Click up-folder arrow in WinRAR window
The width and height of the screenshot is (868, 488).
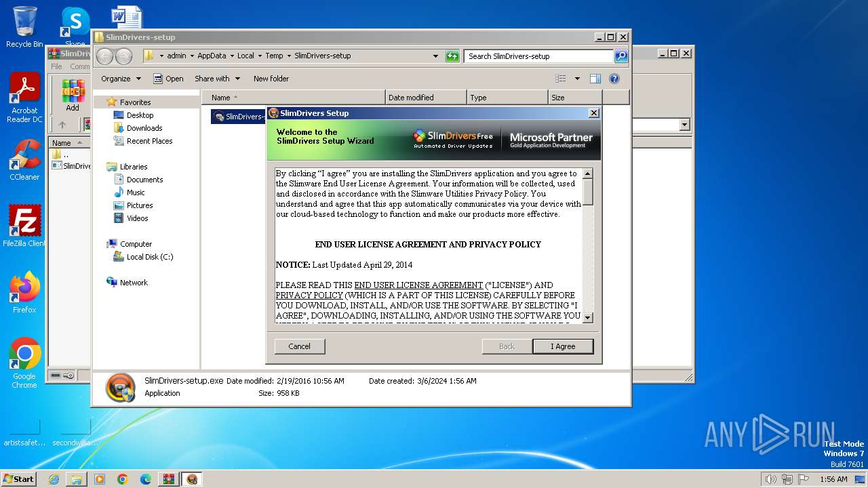pos(62,125)
